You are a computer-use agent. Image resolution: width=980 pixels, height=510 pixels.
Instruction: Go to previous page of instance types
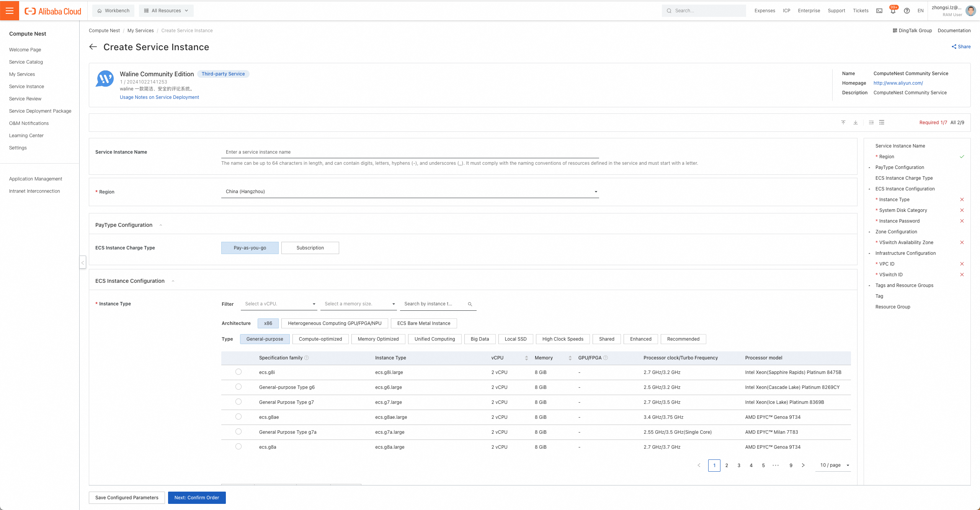click(x=699, y=466)
